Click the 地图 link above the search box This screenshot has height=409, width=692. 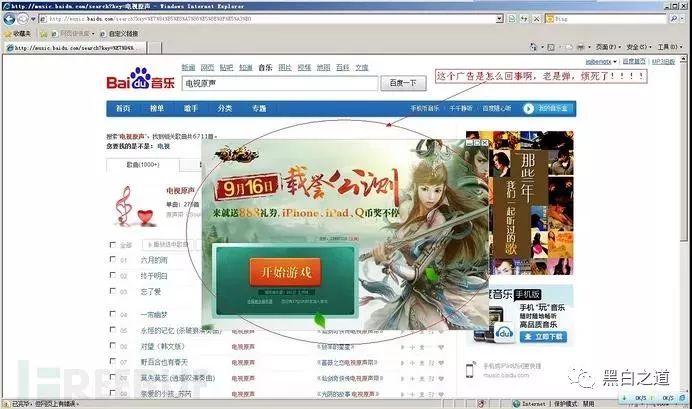[x=323, y=68]
